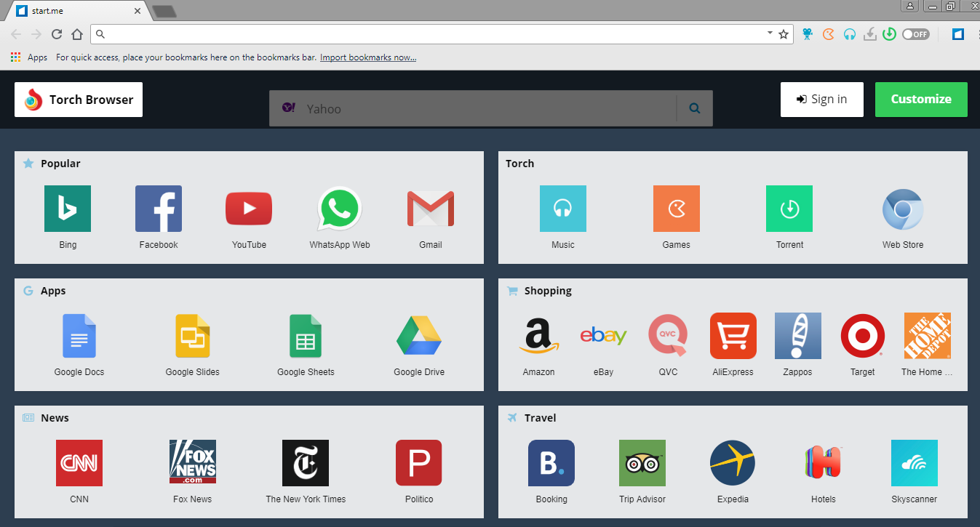The width and height of the screenshot is (980, 527).
Task: Open a new tab
Action: point(164,11)
